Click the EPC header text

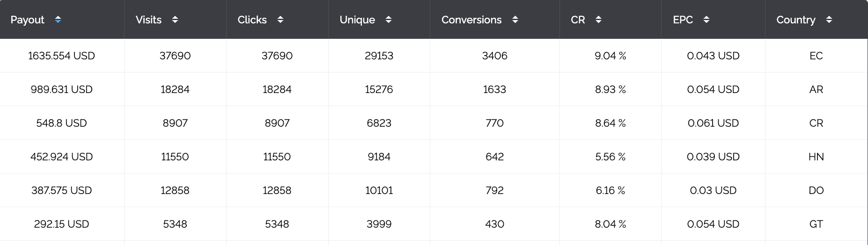click(x=683, y=20)
